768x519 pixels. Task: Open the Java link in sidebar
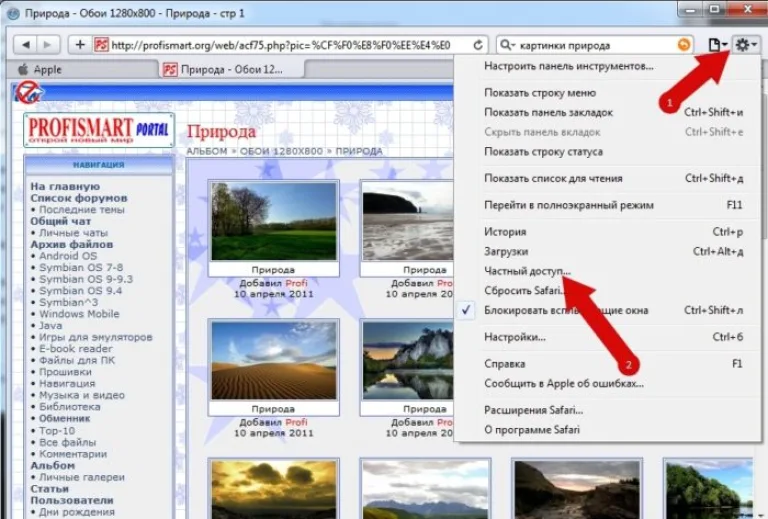50,326
